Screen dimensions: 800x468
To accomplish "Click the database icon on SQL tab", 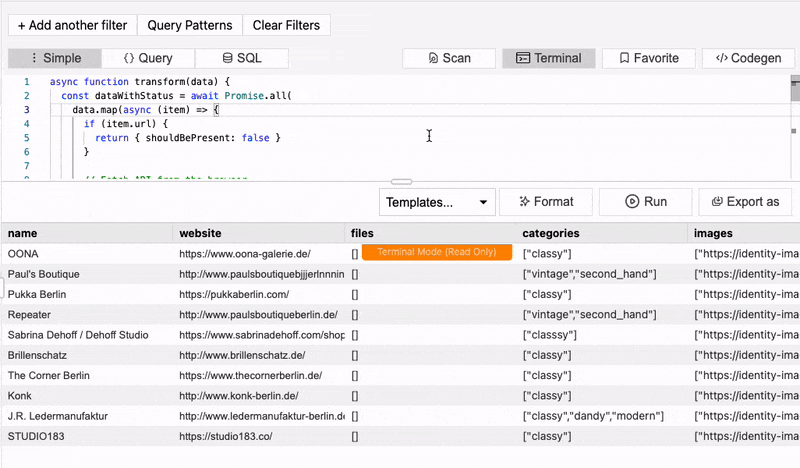I will click(x=228, y=58).
